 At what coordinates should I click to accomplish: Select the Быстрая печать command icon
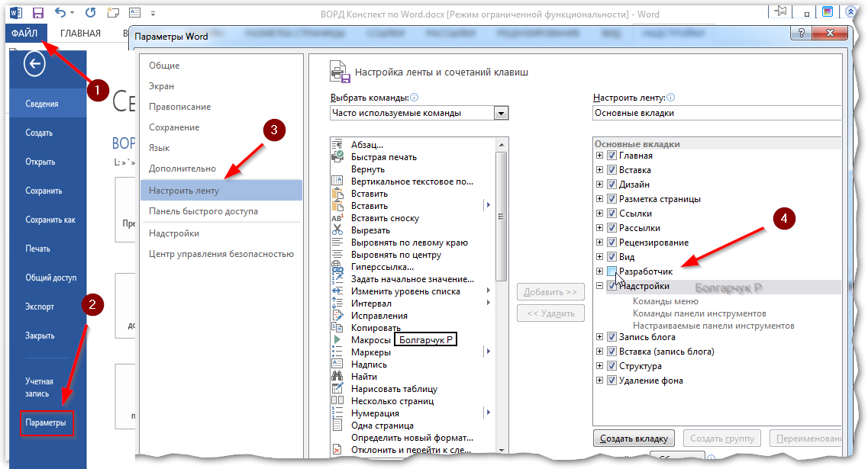tap(337, 157)
